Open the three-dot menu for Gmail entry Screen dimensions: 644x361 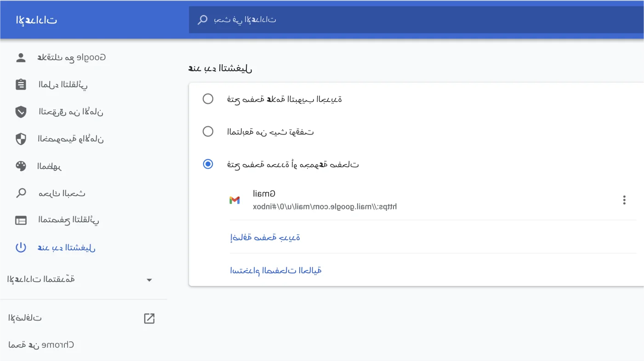(x=624, y=200)
